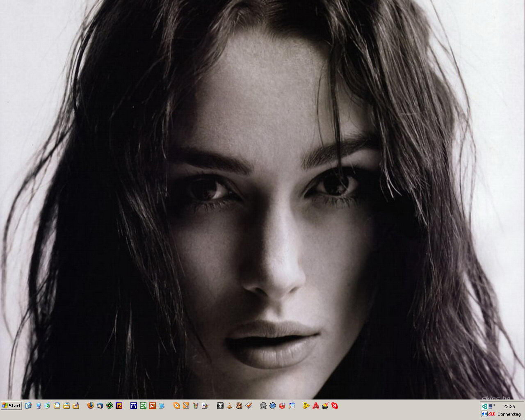Viewport: 525px width, 420px height.
Task: Launch Microsoft PowerPoint from quick launch
Action: [x=152, y=406]
